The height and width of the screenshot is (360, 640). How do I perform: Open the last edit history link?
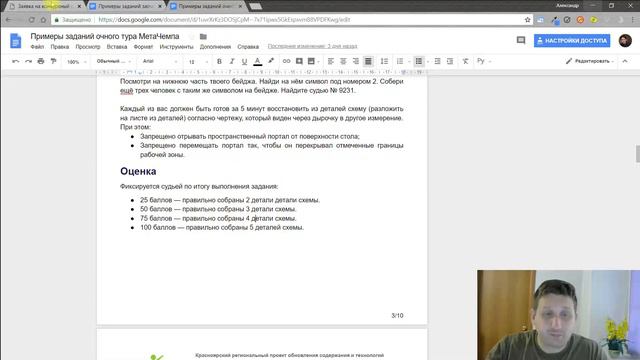tap(312, 46)
